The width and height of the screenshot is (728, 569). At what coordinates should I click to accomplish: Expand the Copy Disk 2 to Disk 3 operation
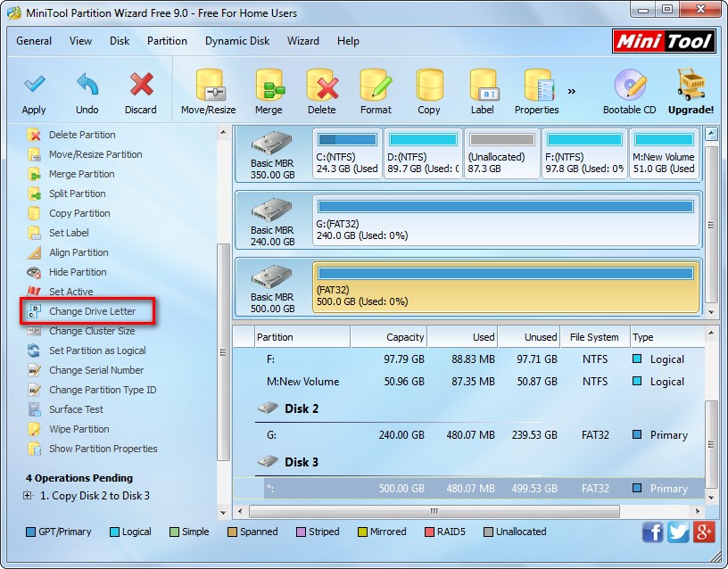coord(28,496)
